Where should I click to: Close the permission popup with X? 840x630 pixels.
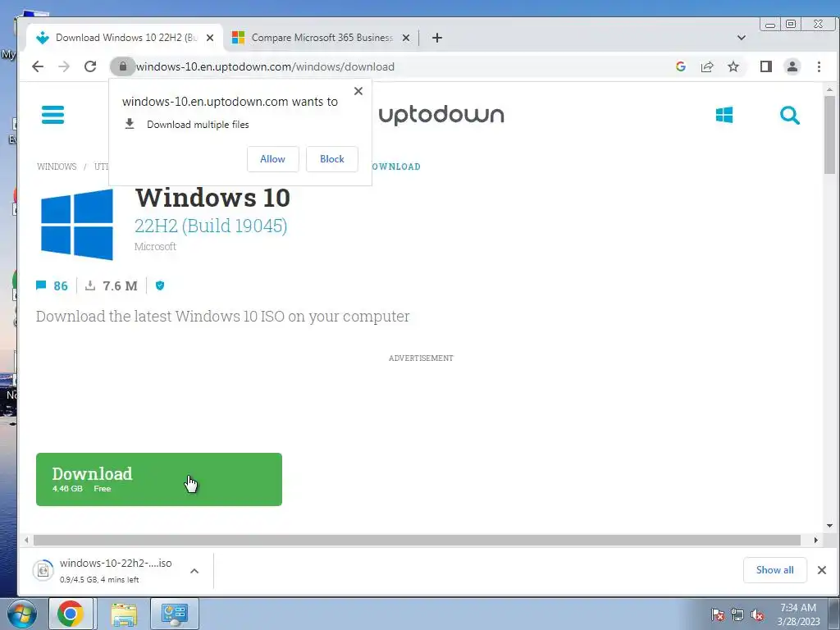[358, 91]
